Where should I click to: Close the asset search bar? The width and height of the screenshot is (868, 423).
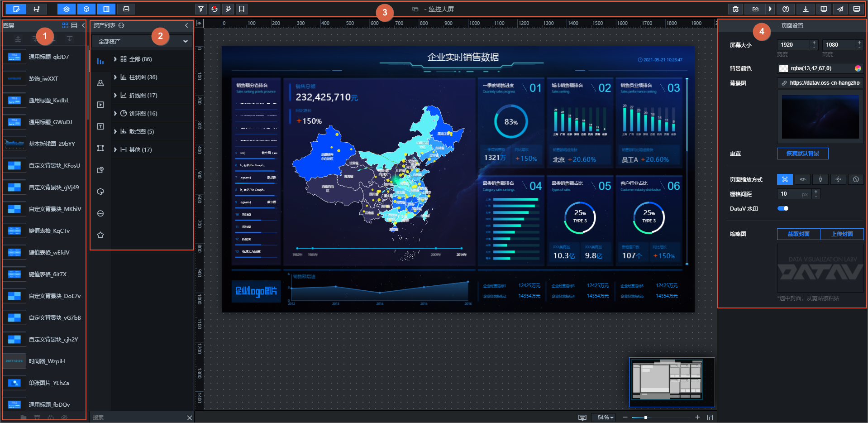pyautogui.click(x=190, y=418)
